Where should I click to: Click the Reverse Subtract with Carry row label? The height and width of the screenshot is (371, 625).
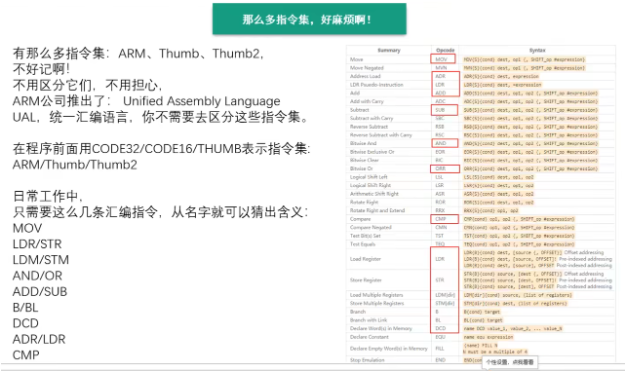pyautogui.click(x=381, y=135)
